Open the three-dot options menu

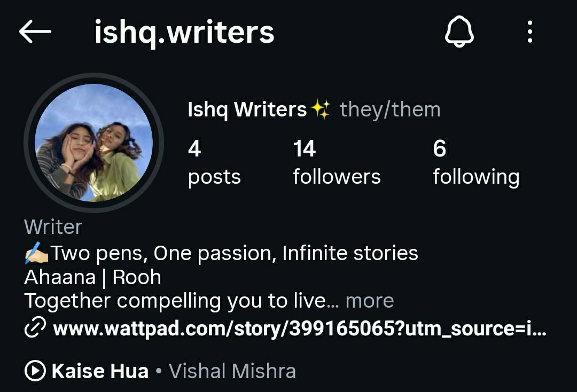pos(529,32)
